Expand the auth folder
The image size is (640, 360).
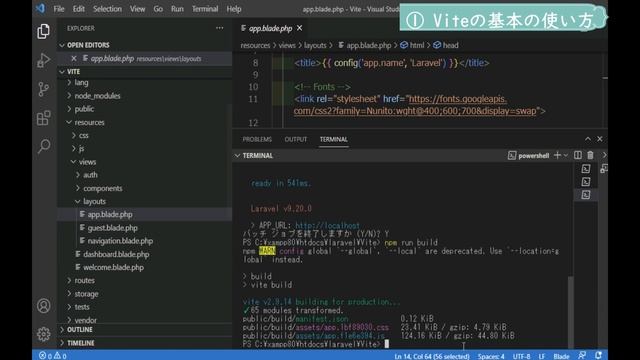(90, 175)
